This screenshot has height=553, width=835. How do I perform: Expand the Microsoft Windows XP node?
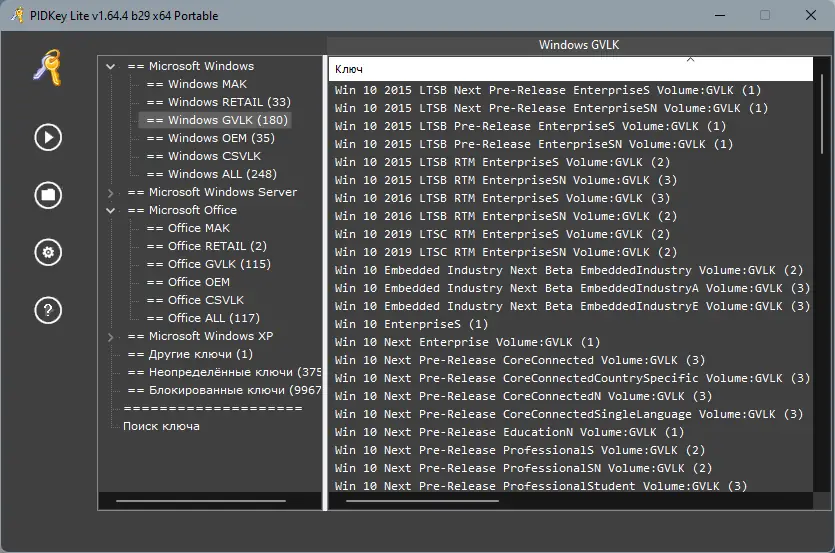(x=110, y=336)
